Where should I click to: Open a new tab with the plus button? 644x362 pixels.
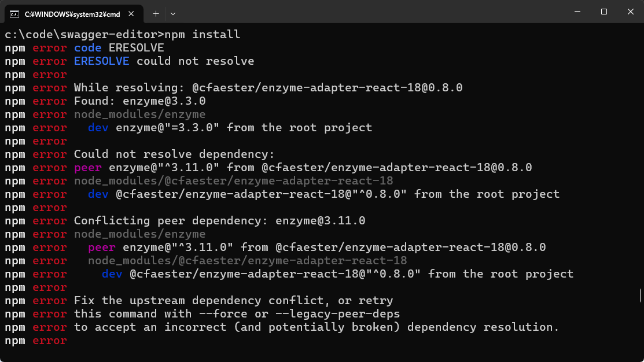(156, 13)
